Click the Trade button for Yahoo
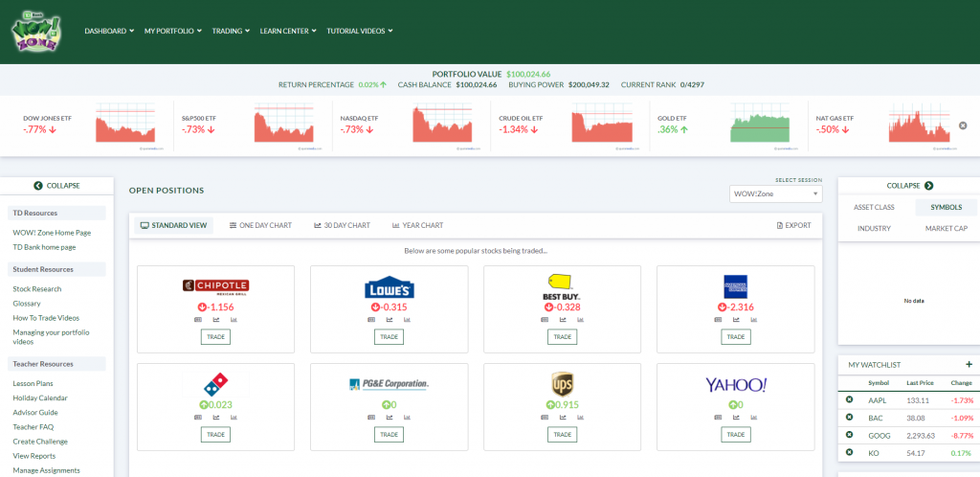The height and width of the screenshot is (477, 980). point(736,435)
